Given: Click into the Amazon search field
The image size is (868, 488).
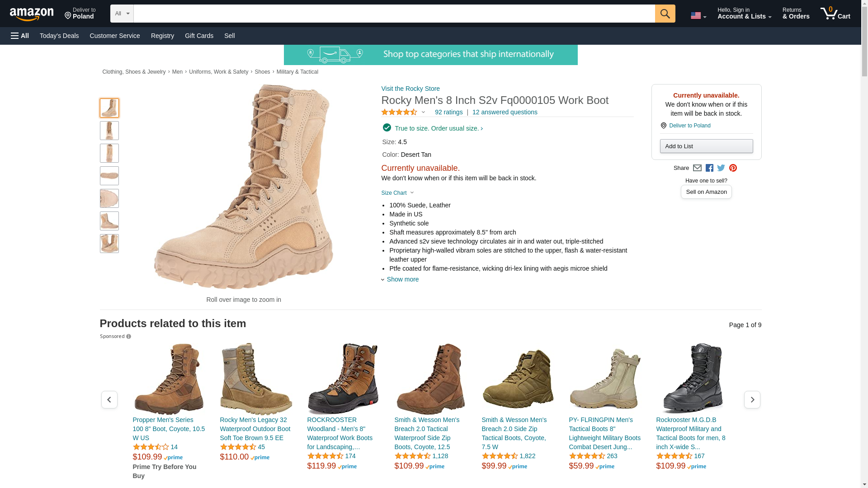Looking at the screenshot, I should [x=393, y=14].
